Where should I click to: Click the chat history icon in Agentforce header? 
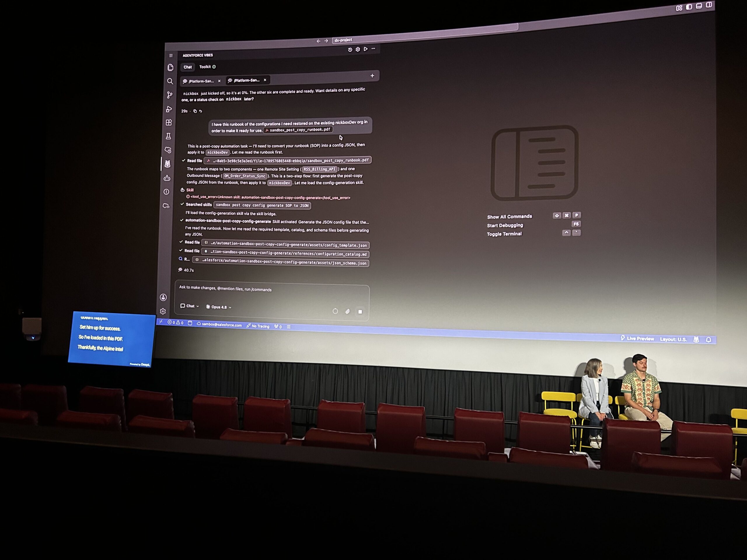(x=350, y=50)
